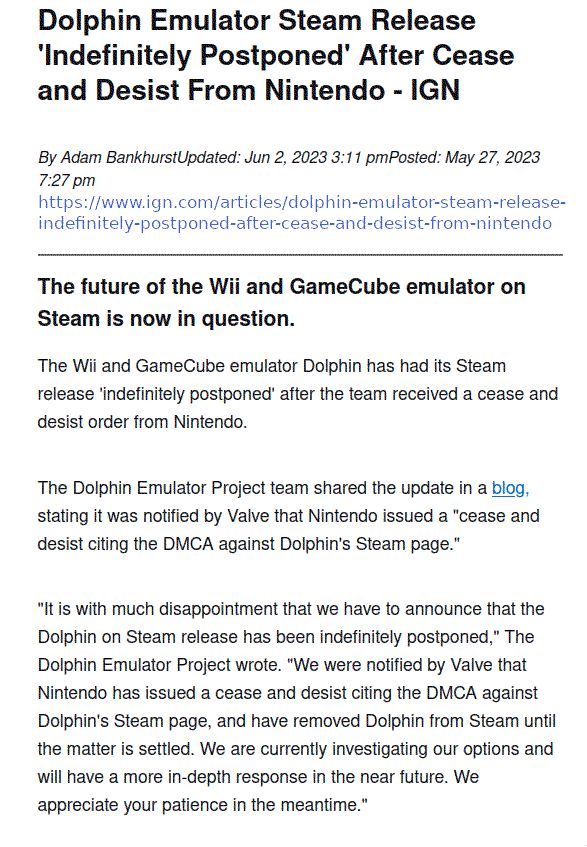This screenshot has width=587, height=847.
Task: Open the ign.com article URL link
Action: [301, 212]
